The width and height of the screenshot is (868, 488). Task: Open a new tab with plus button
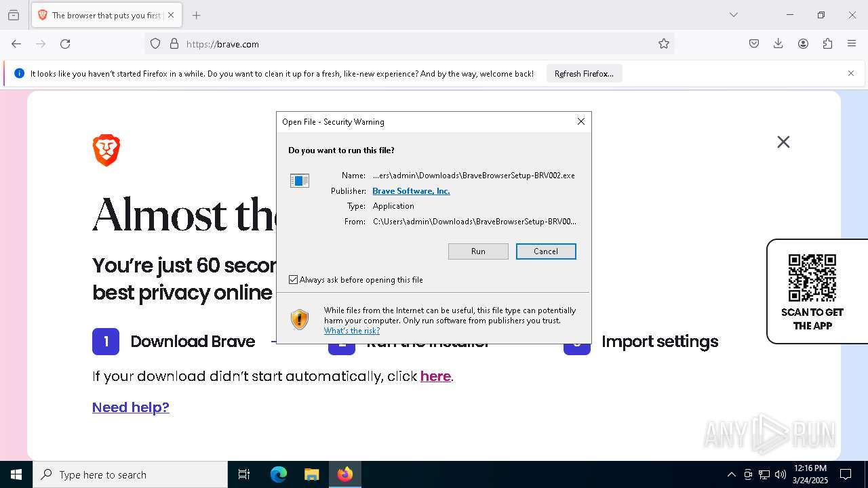197,15
